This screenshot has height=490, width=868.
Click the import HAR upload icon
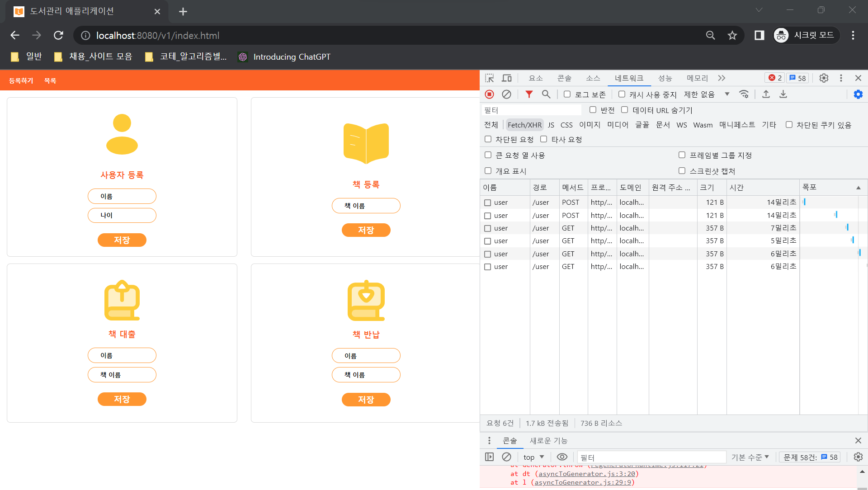766,94
